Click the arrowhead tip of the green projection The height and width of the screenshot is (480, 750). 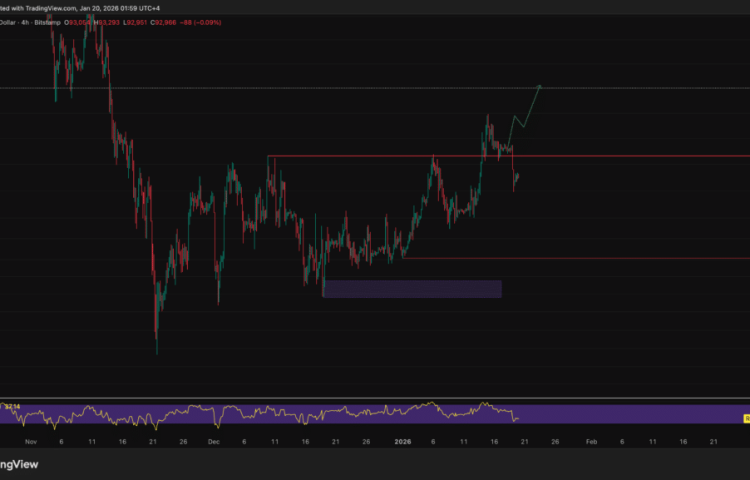pyautogui.click(x=540, y=87)
